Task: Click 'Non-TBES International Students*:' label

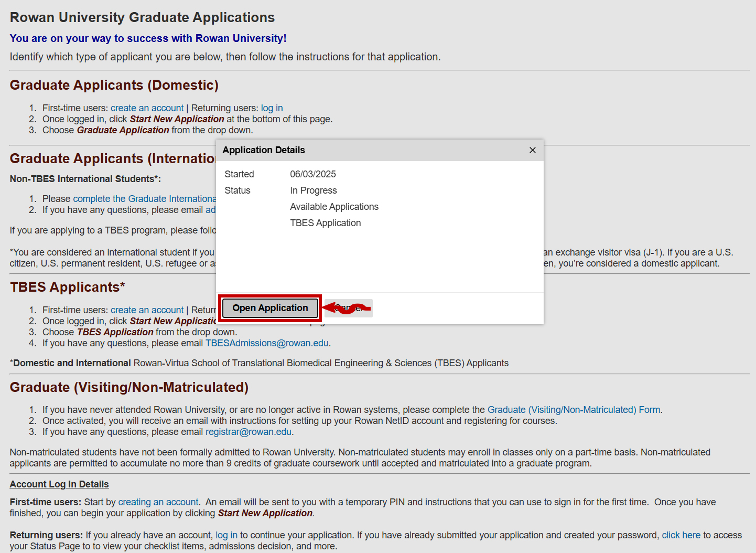Action: 85,179
